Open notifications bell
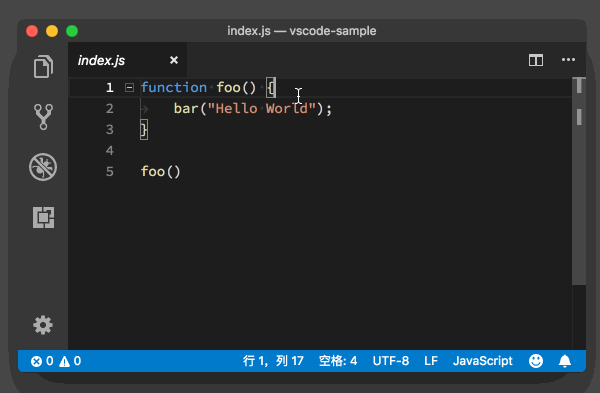600x393 pixels. pos(565,361)
